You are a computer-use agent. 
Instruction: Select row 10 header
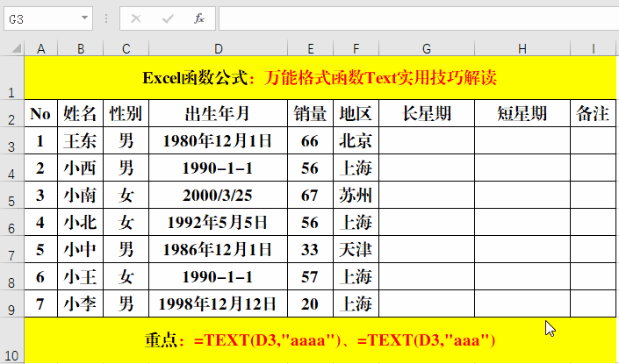11,340
